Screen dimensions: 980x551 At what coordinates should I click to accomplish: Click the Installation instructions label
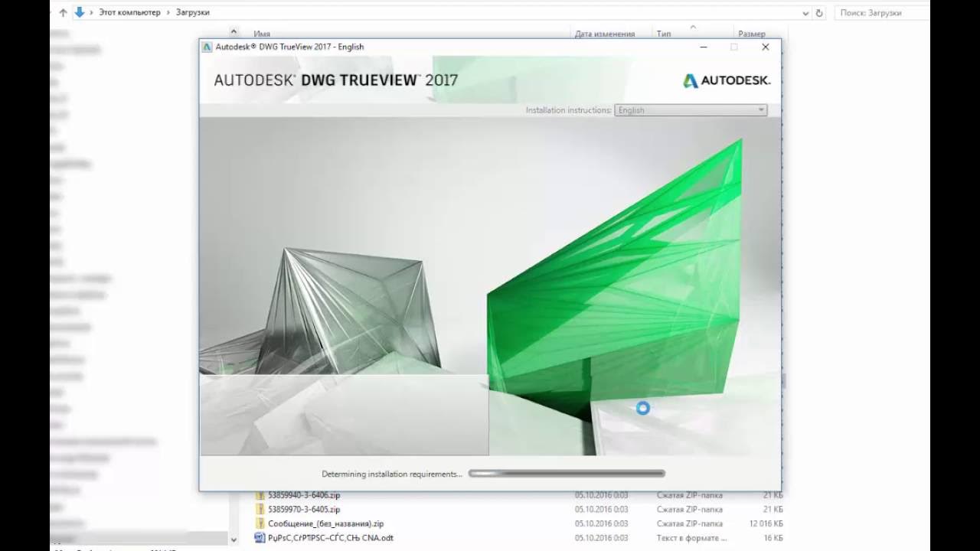pos(568,110)
